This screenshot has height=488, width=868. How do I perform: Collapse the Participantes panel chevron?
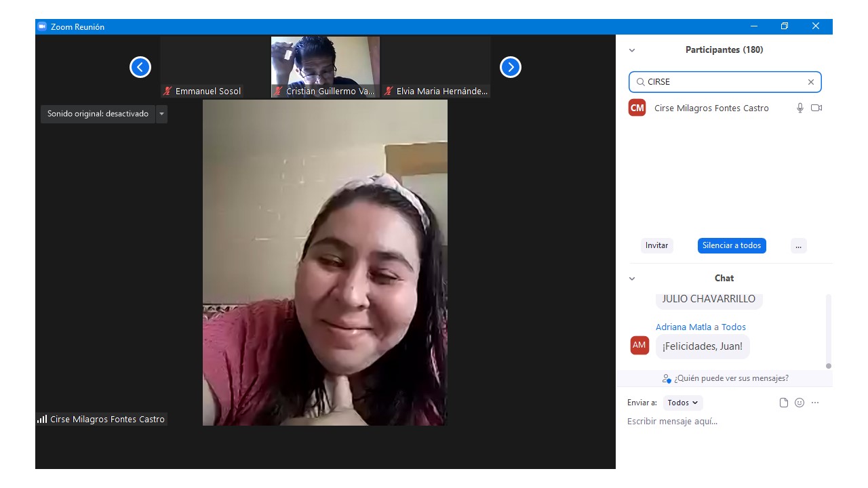click(632, 50)
